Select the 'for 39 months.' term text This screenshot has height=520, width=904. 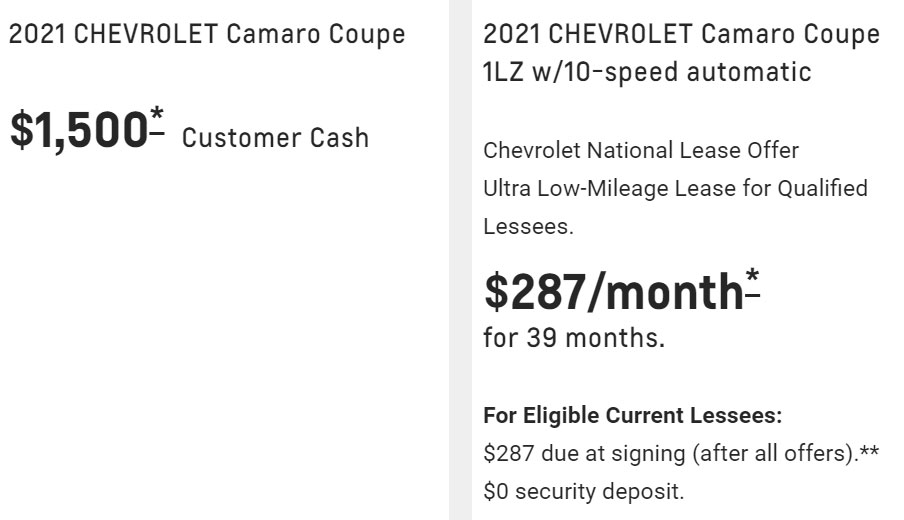click(x=574, y=338)
